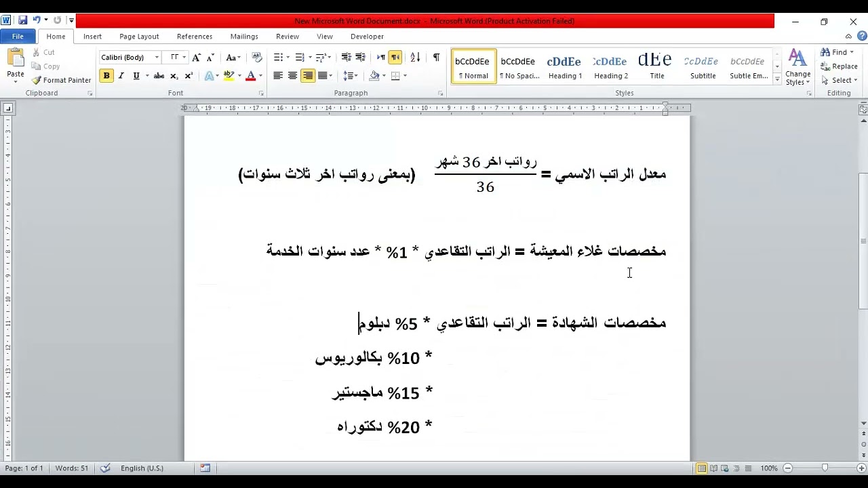
Task: Click English (U.S.) language indicator
Action: (x=142, y=468)
